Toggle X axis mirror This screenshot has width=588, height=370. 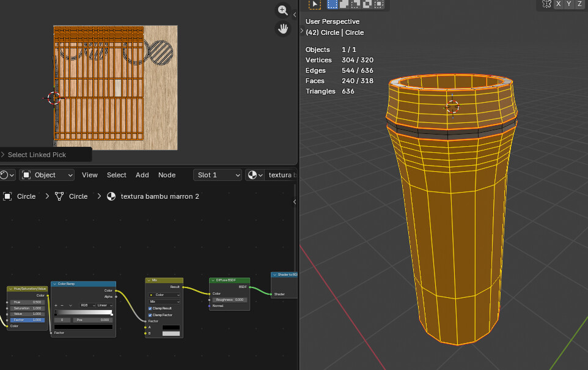coord(559,4)
